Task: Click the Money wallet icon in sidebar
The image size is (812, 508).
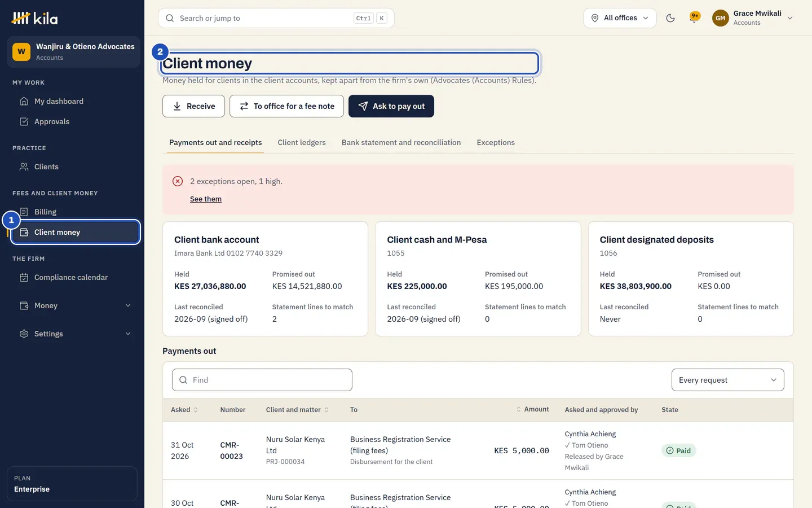Action: tap(24, 305)
